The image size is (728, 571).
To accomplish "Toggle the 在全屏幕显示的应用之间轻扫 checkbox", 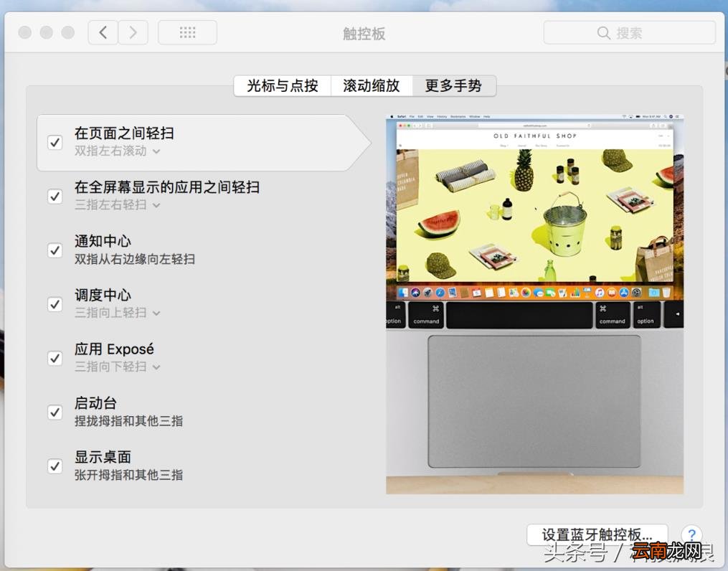I will point(55,196).
